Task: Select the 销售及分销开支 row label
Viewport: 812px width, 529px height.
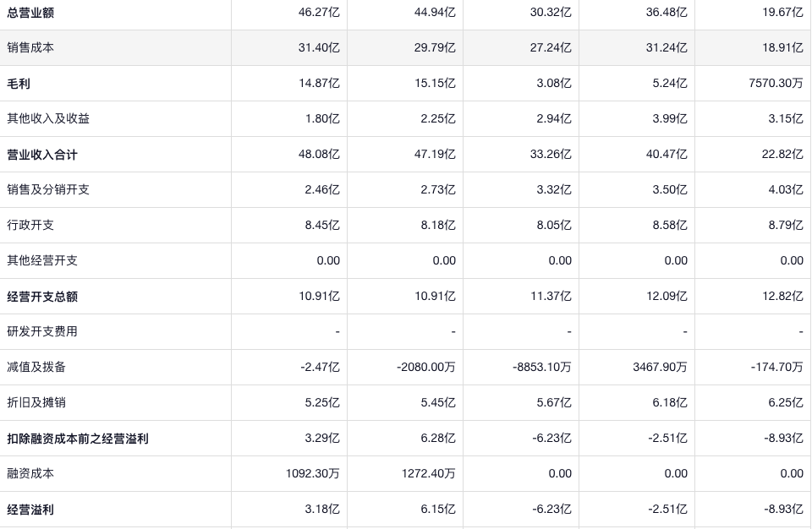Action: pos(48,190)
